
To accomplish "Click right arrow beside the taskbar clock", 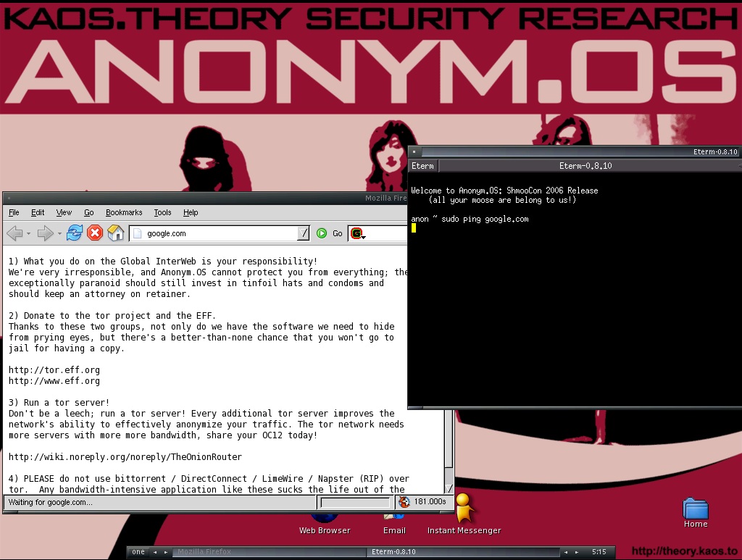I will click(x=576, y=552).
